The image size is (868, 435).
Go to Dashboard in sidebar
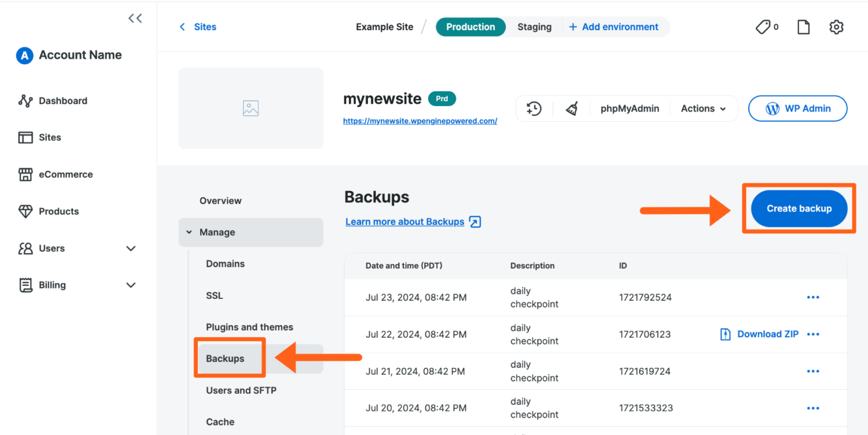tap(62, 101)
